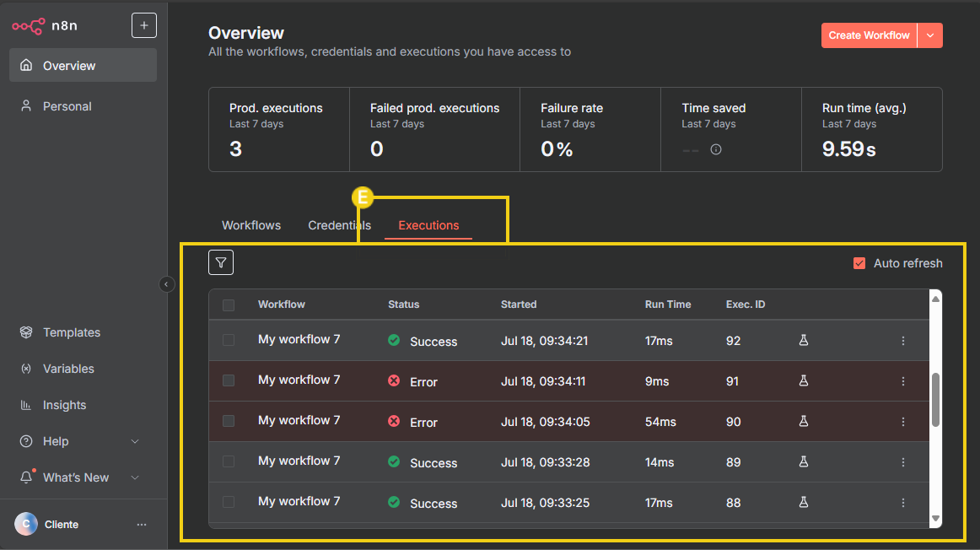Toggle the Auto refresh checkbox
This screenshot has height=550, width=980.
pyautogui.click(x=859, y=263)
